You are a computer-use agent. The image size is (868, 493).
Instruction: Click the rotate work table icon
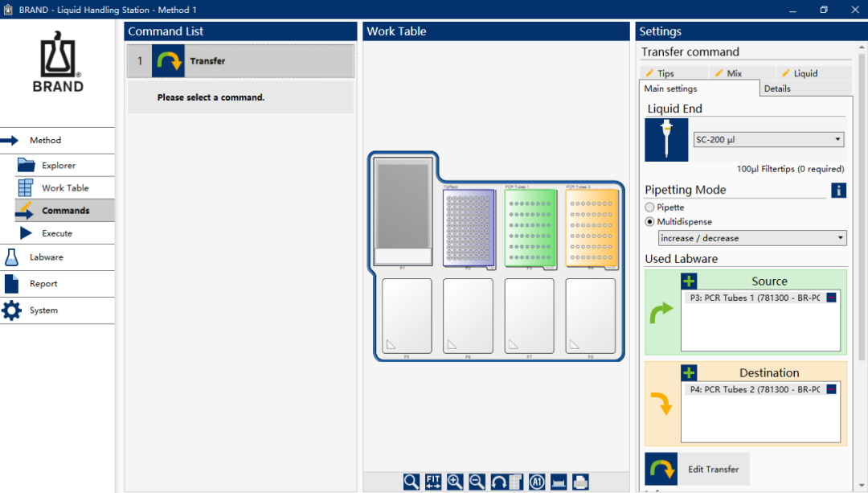click(x=498, y=482)
